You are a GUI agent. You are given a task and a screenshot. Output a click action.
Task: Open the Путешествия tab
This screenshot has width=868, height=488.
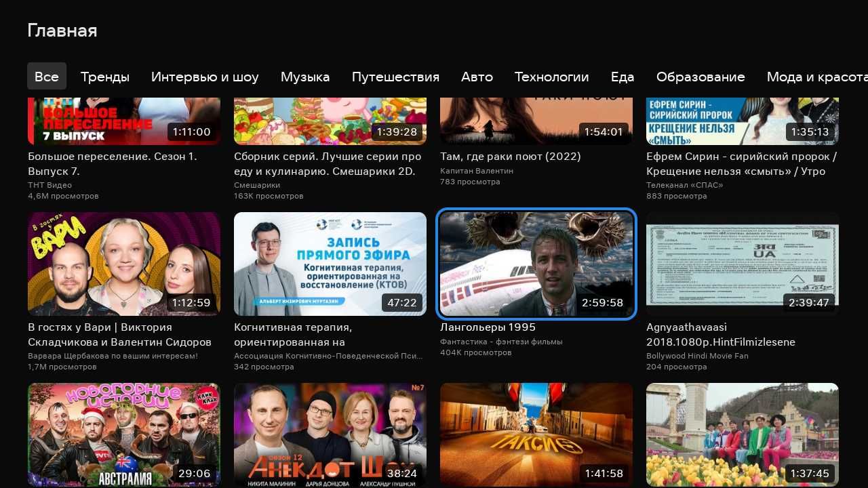point(395,77)
